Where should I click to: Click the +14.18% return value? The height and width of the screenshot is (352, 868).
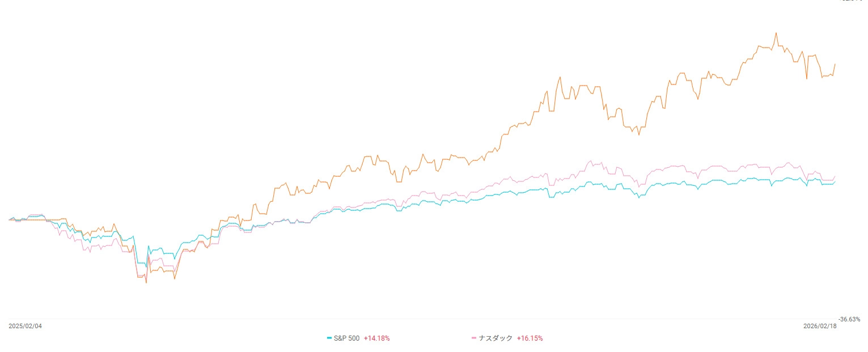point(376,338)
